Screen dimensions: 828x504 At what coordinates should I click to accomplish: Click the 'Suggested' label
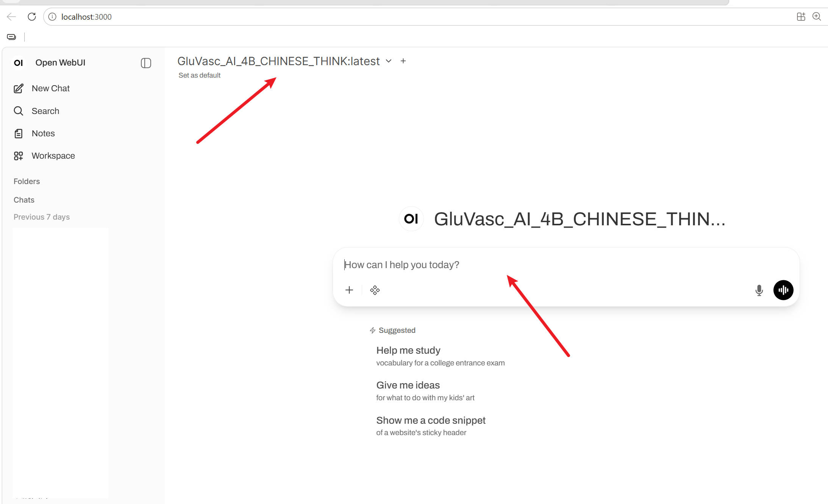(397, 330)
